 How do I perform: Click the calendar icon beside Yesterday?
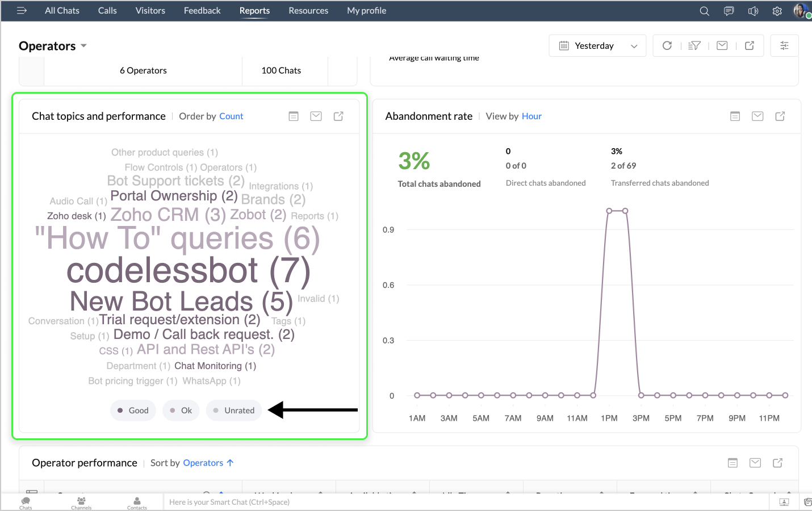click(564, 45)
